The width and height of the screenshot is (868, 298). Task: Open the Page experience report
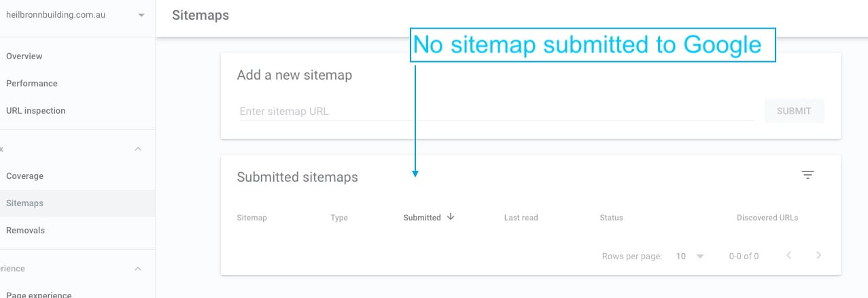39,295
